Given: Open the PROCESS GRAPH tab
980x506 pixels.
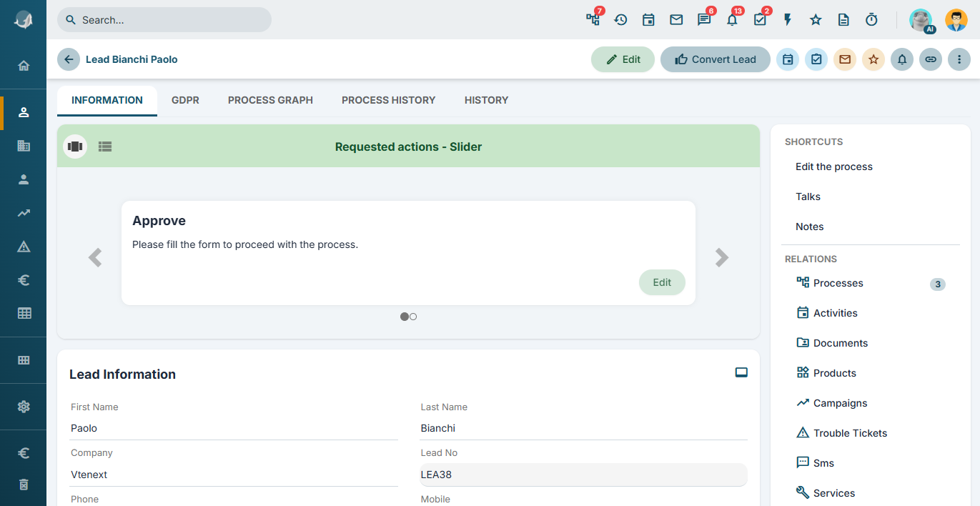Looking at the screenshot, I should coord(270,100).
